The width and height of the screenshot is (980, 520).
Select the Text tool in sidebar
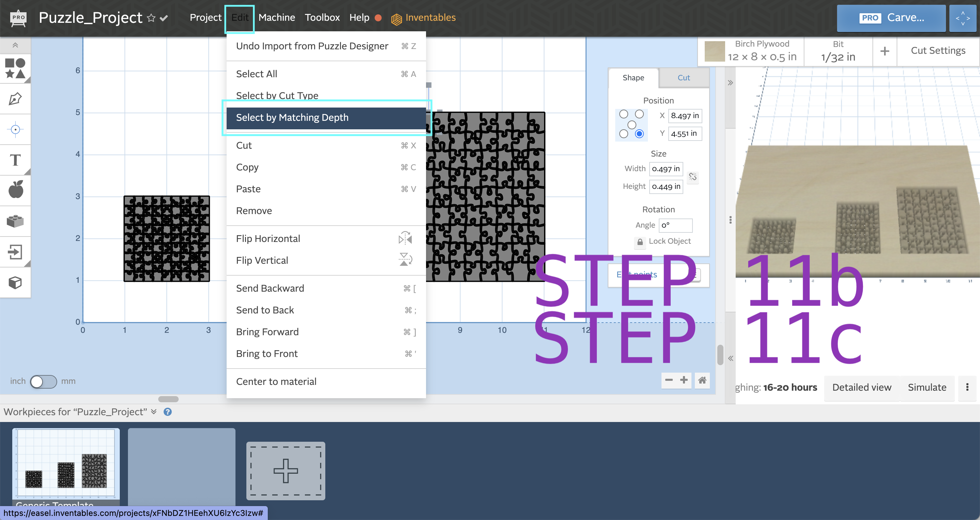click(x=16, y=160)
